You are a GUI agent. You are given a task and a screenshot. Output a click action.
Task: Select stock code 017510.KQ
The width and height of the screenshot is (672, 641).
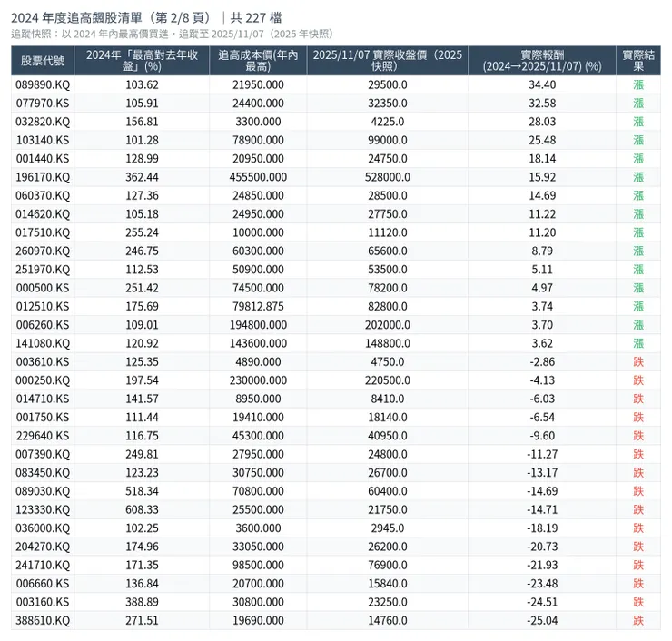pyautogui.click(x=43, y=232)
